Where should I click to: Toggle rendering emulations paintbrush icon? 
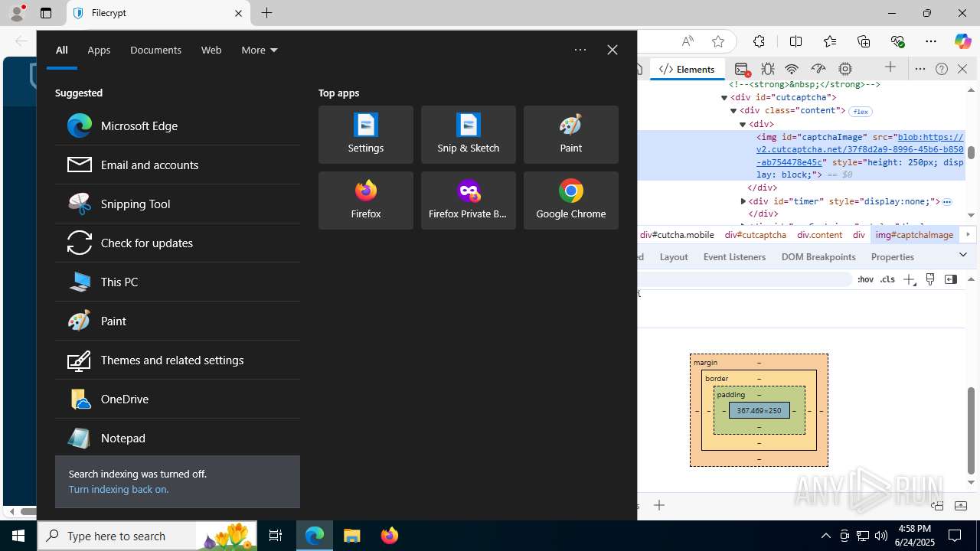[x=930, y=279]
